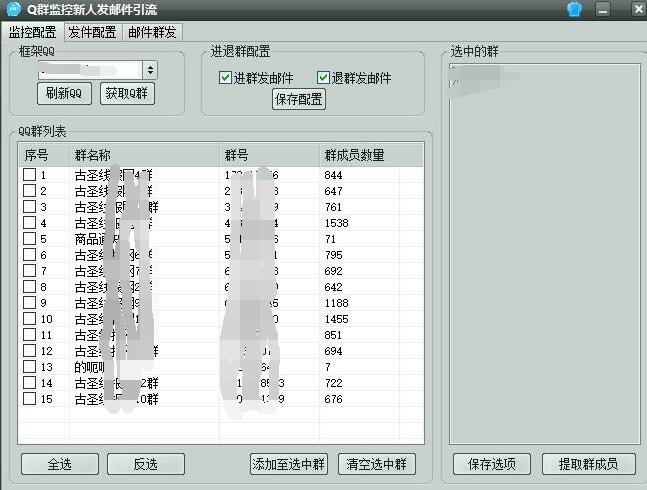The width and height of the screenshot is (647, 490).
Task: Click the 添加至选中群 button
Action: coord(289,464)
